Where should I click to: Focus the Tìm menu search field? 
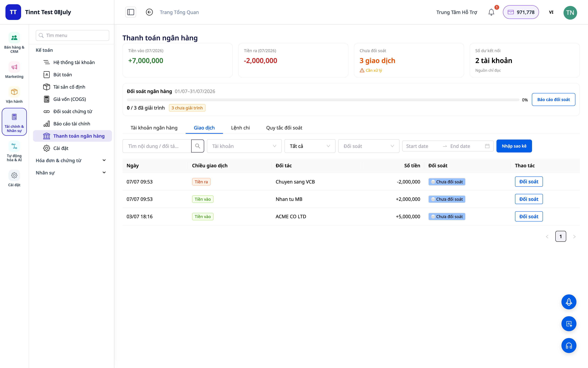72,35
